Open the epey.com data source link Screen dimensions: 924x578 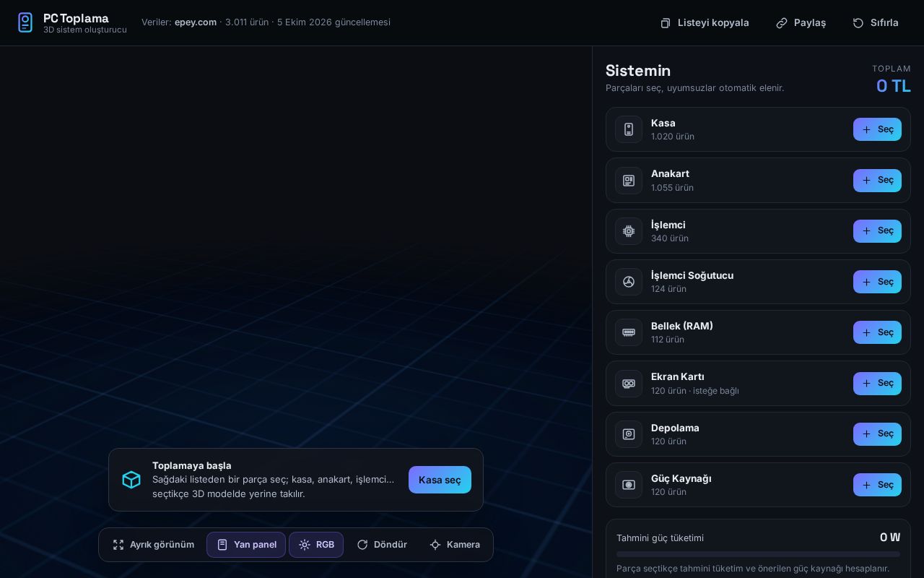coord(196,22)
